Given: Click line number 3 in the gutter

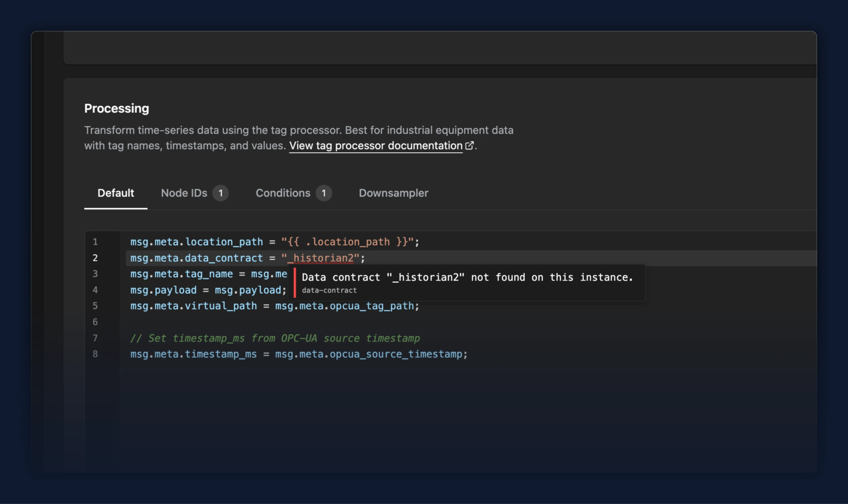Looking at the screenshot, I should [95, 274].
